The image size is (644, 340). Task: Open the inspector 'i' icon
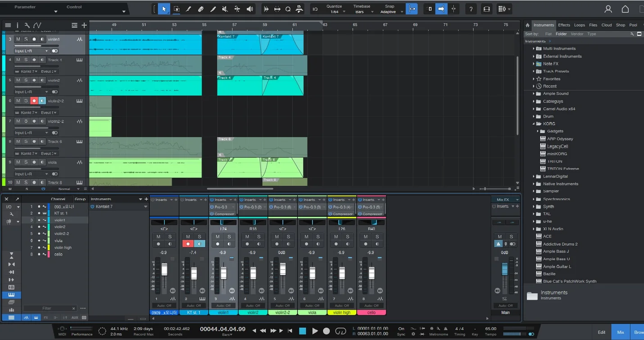pyautogui.click(x=18, y=25)
